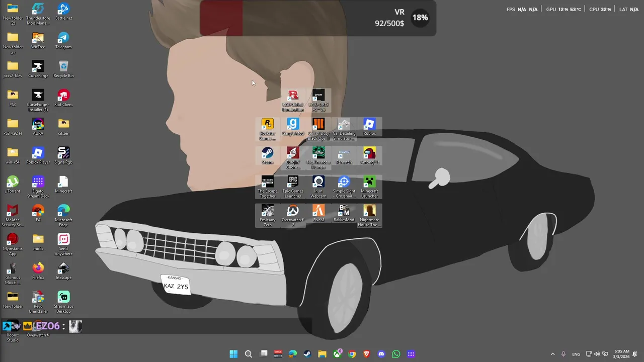Image resolution: width=644 pixels, height=362 pixels.
Task: Select No, I'm not a Human icon
Action: click(x=318, y=158)
